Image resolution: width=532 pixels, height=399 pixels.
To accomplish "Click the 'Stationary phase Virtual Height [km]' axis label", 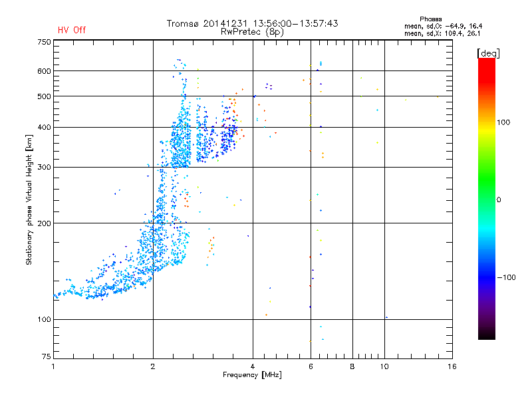I will coord(29,199).
